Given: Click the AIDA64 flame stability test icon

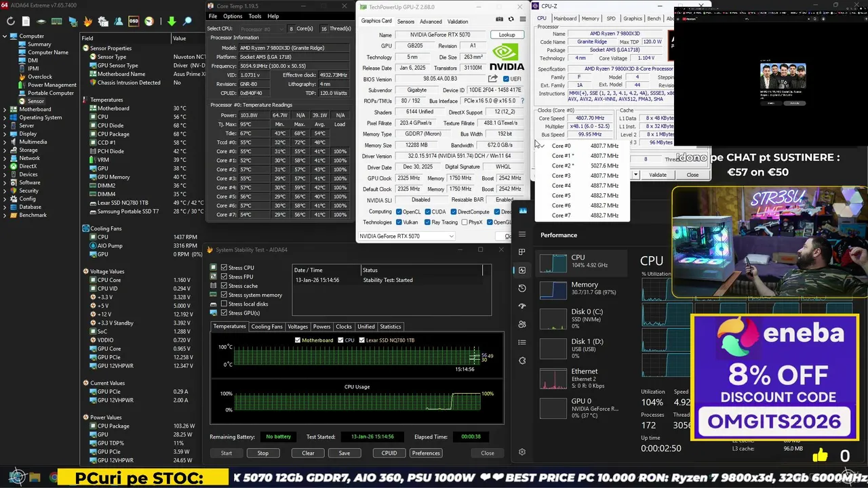Looking at the screenshot, I should coord(88,21).
